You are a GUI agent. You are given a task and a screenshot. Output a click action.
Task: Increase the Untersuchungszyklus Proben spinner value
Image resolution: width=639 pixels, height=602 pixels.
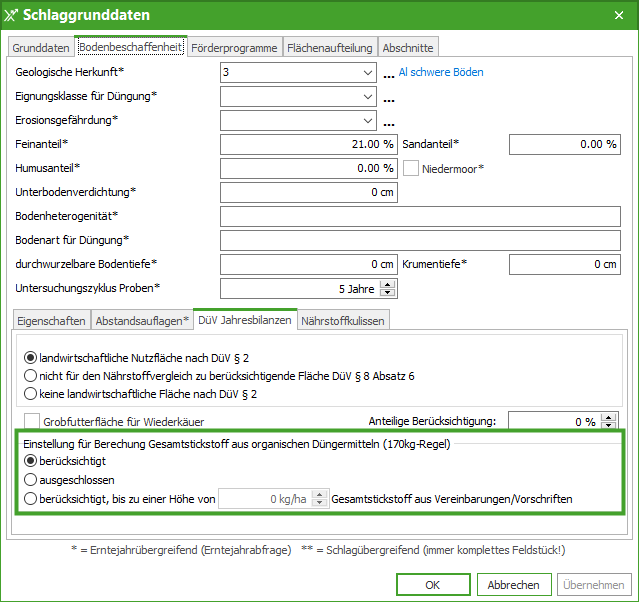(x=389, y=284)
